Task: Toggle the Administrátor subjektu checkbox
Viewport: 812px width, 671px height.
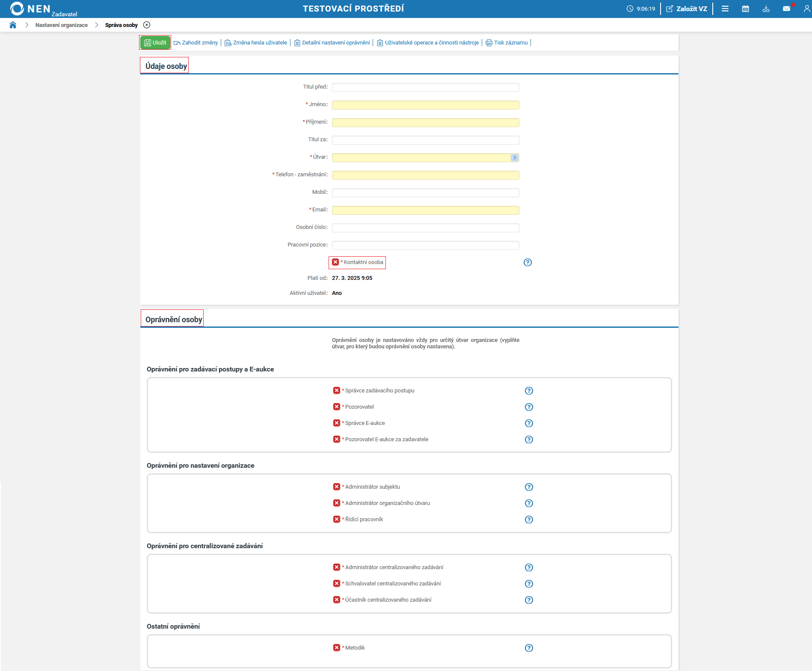Action: coord(337,487)
